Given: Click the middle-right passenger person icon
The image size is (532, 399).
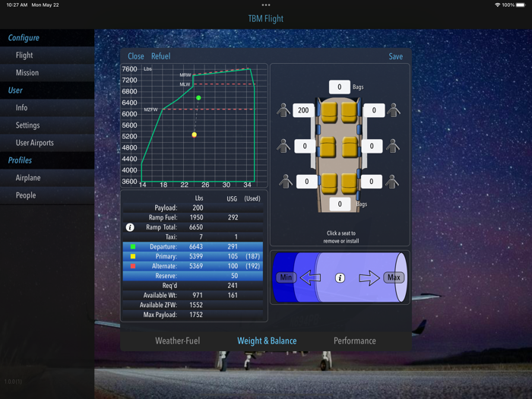Looking at the screenshot, I should (393, 146).
